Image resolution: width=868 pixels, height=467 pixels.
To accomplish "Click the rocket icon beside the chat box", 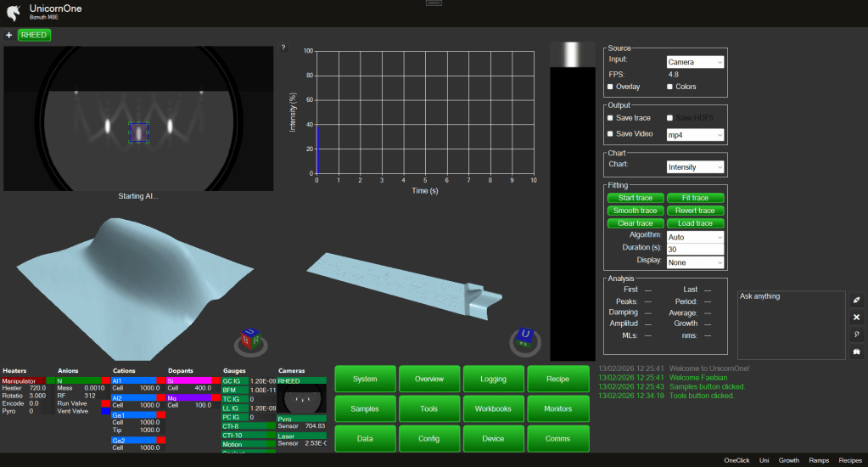I will pyautogui.click(x=856, y=301).
